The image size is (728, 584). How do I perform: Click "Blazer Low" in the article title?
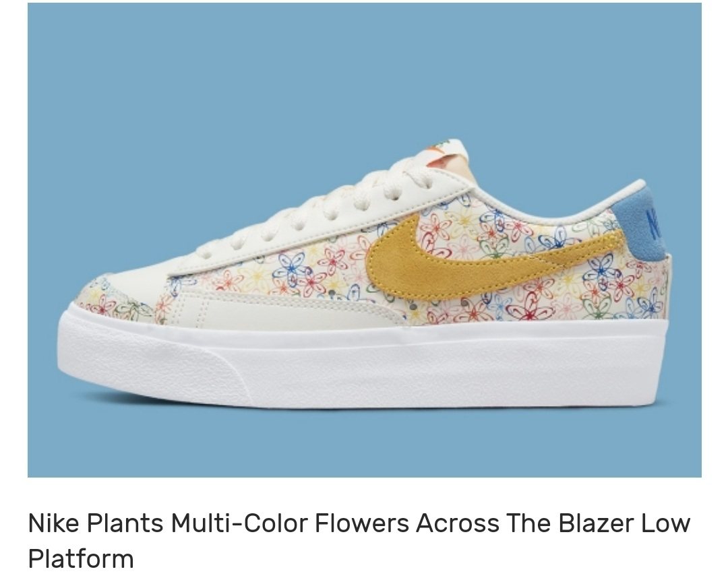pos(624,523)
